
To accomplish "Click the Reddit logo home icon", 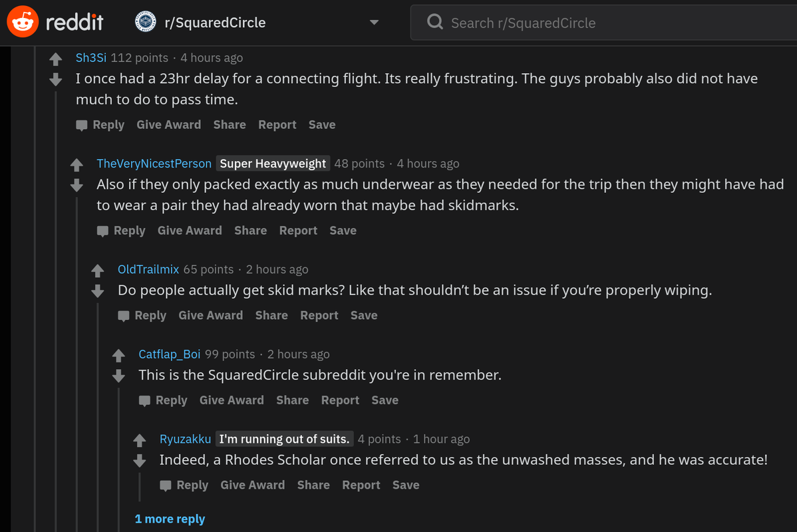I will click(22, 23).
